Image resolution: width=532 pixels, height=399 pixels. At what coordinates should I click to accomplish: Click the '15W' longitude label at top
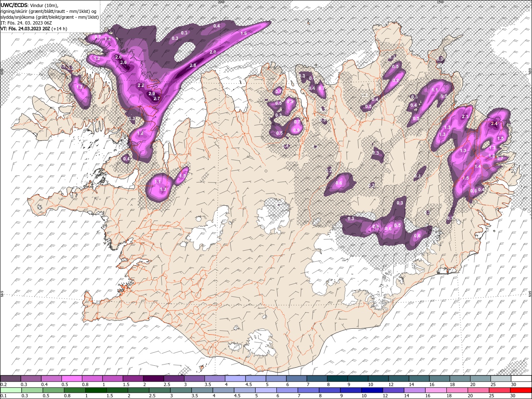click(x=440, y=2)
